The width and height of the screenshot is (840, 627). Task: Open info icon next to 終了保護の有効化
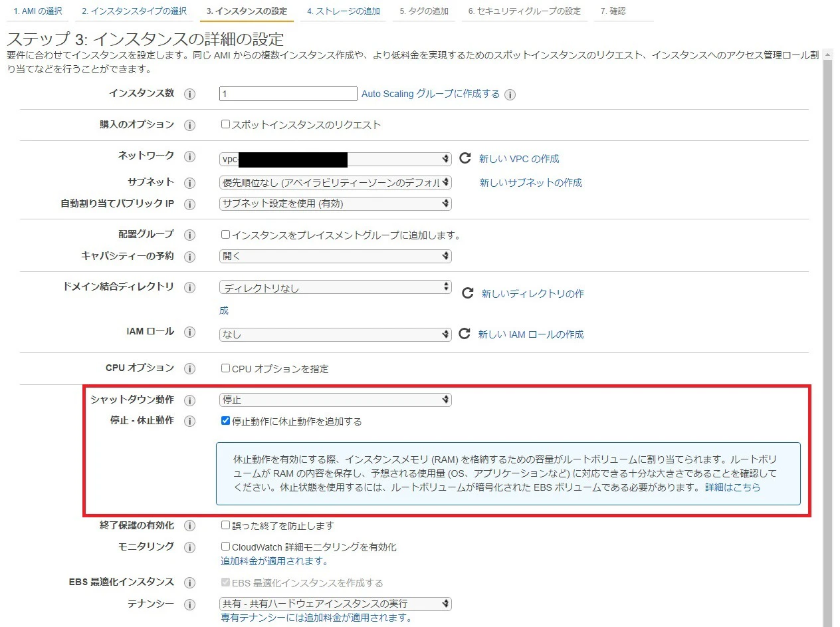click(x=189, y=526)
